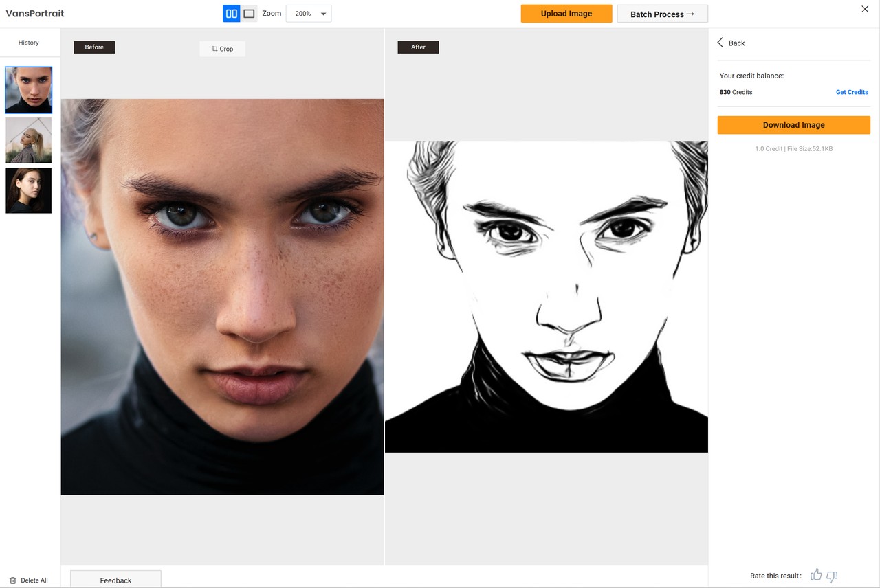Click the Upload Image button
880x588 pixels.
point(566,14)
